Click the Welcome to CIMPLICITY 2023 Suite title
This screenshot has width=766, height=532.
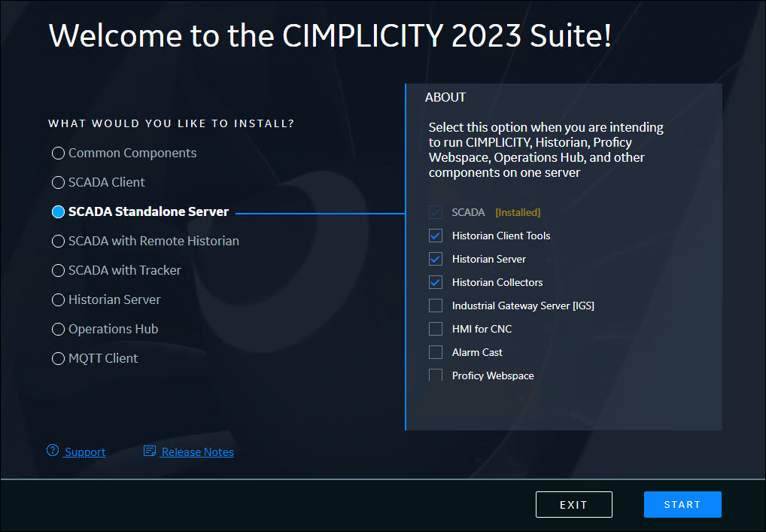click(x=330, y=35)
